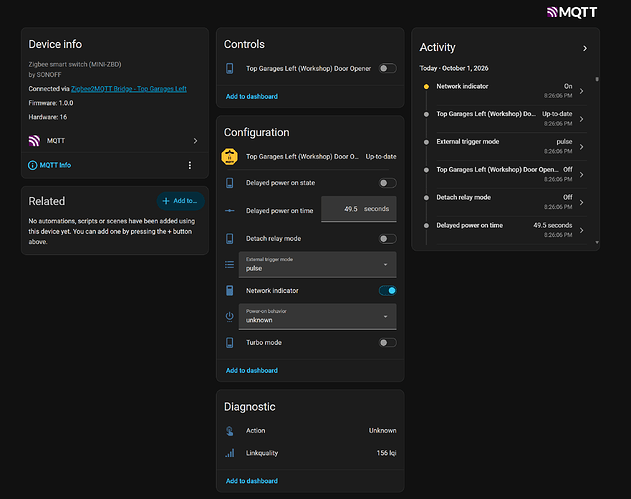Click the Action gesture icon in Diagnostic
The image size is (631, 499).
[229, 431]
